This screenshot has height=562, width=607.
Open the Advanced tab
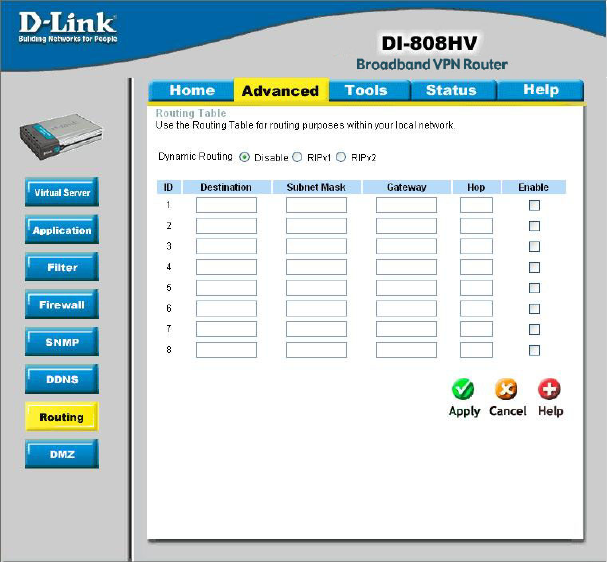click(281, 90)
